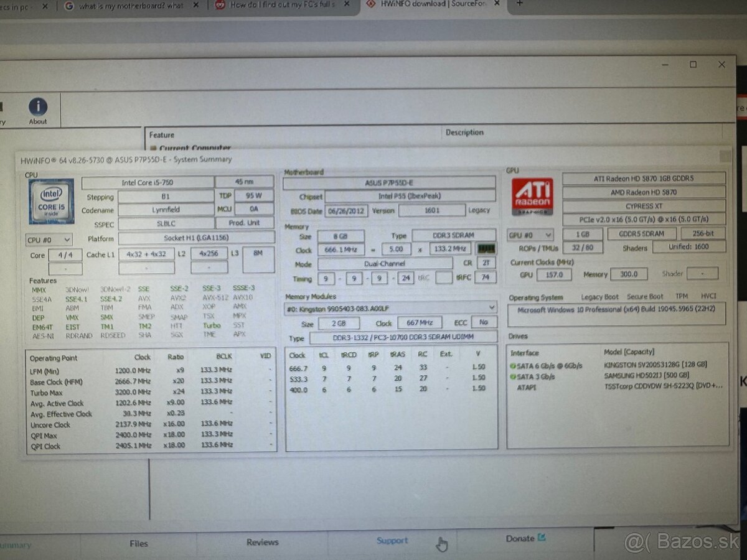Click the Support link on SourceForge page
This screenshot has height=560, width=747.
point(392,541)
